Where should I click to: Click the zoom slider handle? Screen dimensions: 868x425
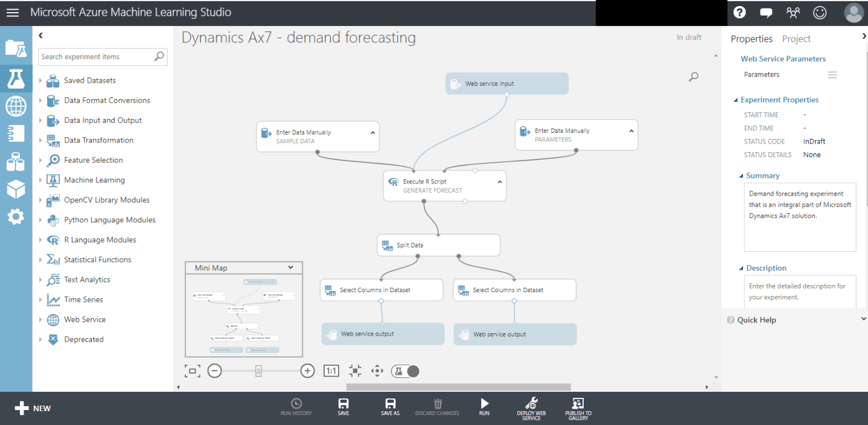258,371
